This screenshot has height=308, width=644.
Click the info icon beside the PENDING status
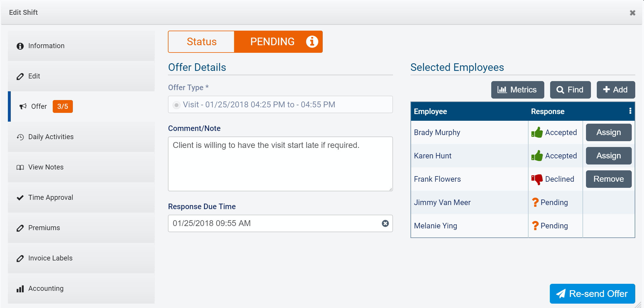click(312, 41)
